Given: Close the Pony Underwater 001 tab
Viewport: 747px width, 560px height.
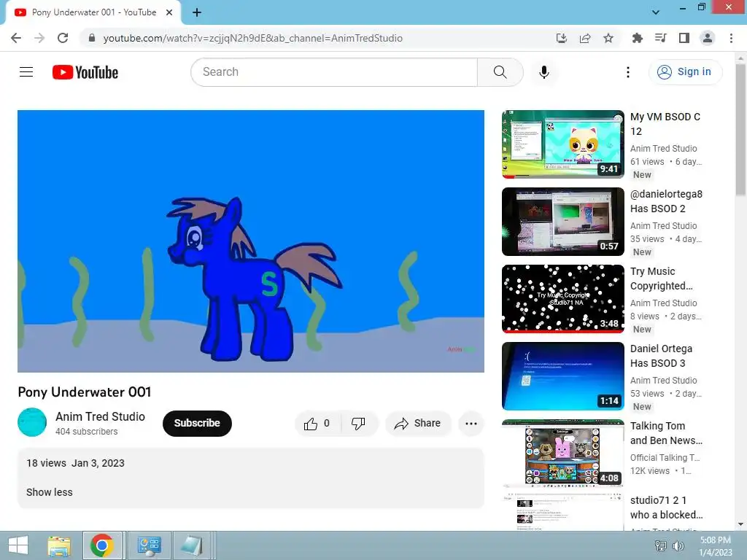Looking at the screenshot, I should (x=169, y=12).
